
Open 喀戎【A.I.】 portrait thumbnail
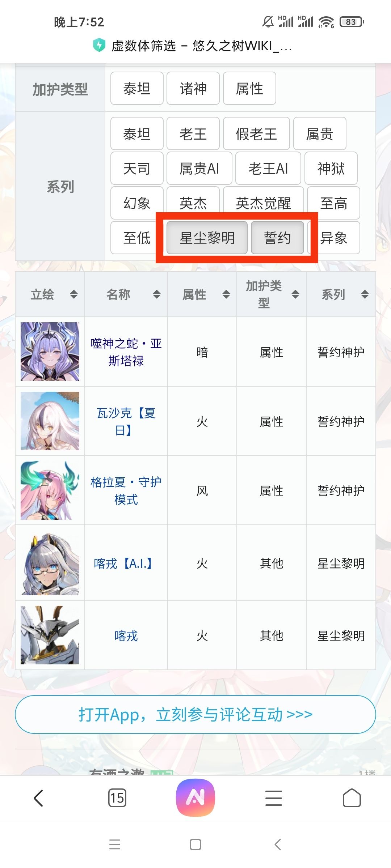[50, 563]
